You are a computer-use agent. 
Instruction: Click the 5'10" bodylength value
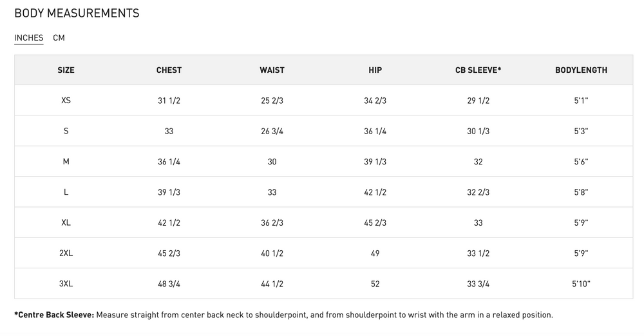[x=581, y=283]
